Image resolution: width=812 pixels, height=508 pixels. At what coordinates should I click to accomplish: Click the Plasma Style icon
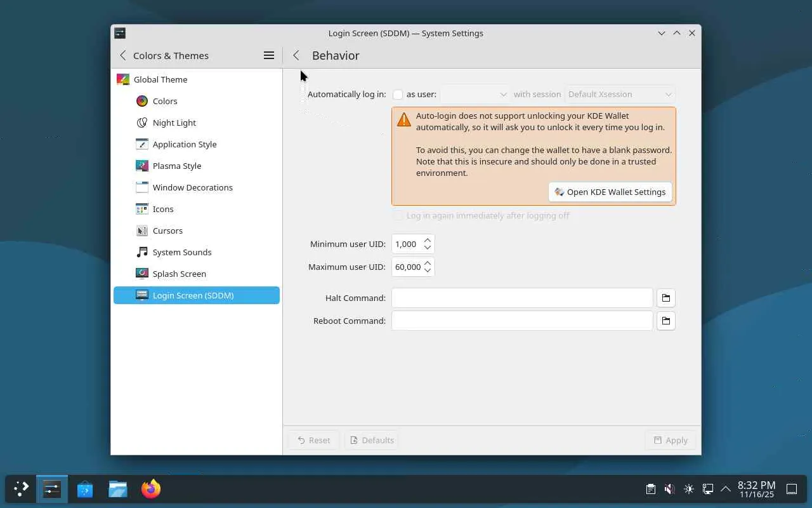(x=142, y=166)
